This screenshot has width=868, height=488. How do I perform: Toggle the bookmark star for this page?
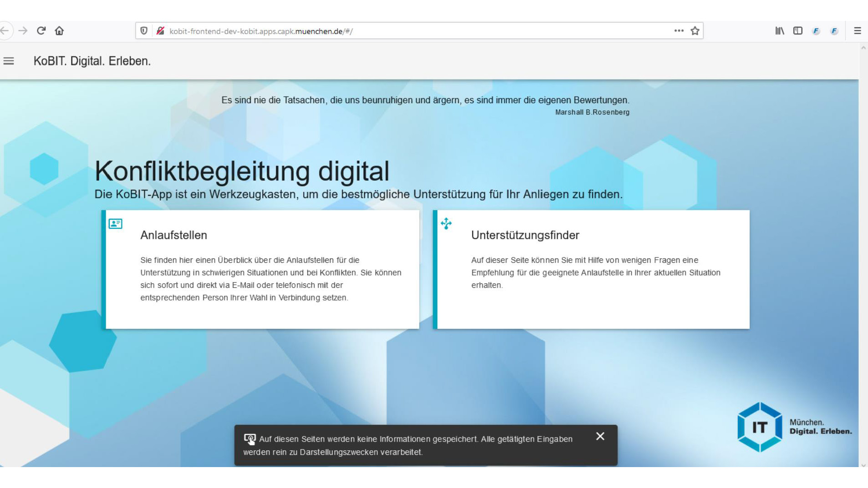(x=695, y=31)
